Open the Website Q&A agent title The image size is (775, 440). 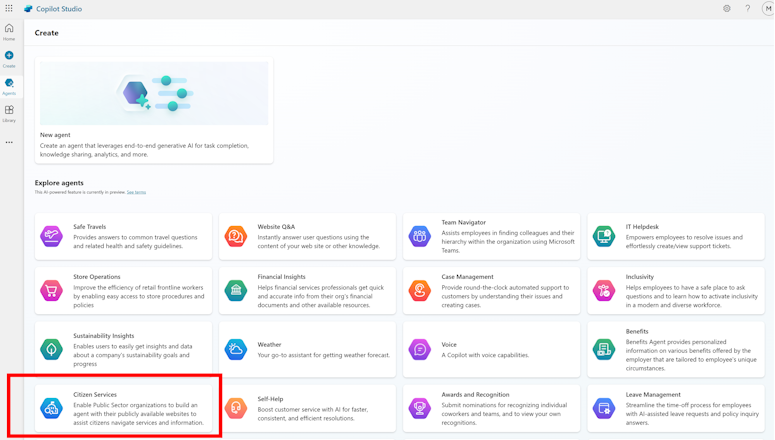tap(276, 226)
